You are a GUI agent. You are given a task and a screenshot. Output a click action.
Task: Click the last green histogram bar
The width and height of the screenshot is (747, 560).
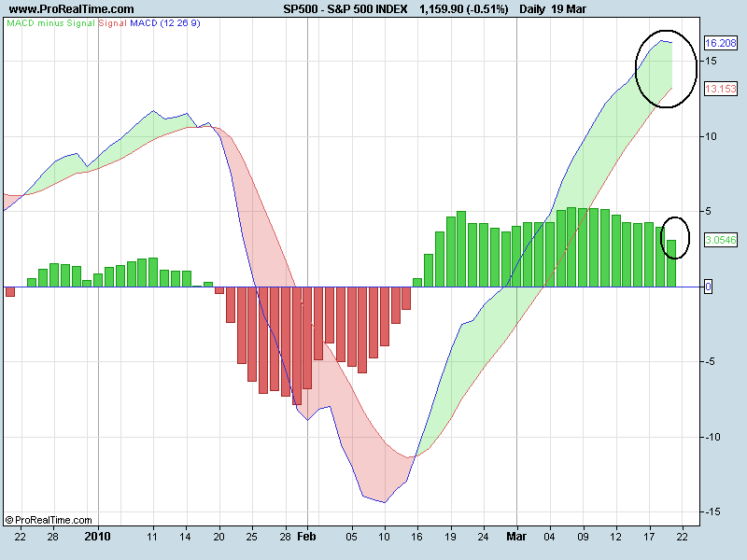670,263
